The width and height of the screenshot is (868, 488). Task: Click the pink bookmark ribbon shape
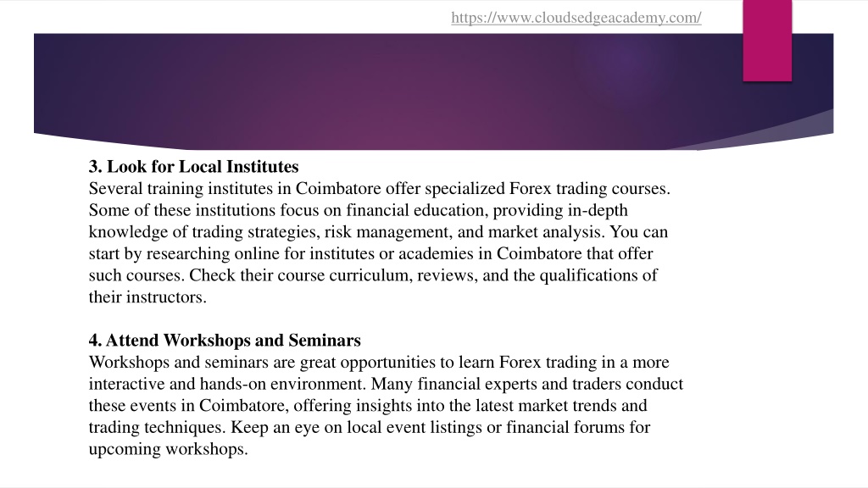(x=767, y=41)
